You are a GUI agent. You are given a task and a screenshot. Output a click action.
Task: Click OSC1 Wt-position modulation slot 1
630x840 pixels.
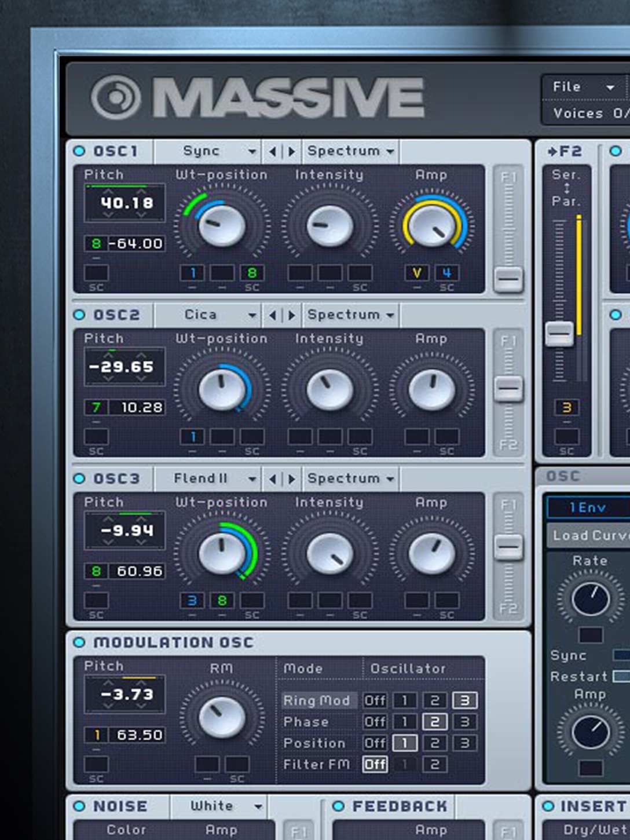point(192,272)
